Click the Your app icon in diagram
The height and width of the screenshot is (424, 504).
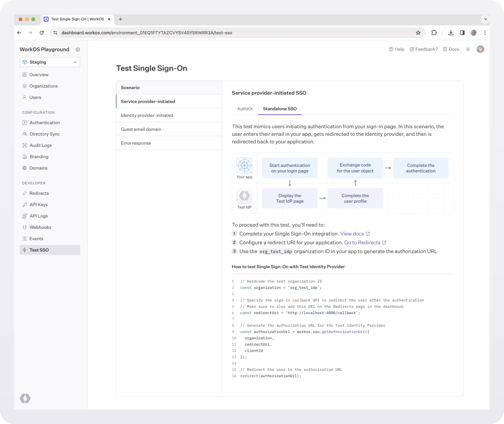tap(244, 165)
